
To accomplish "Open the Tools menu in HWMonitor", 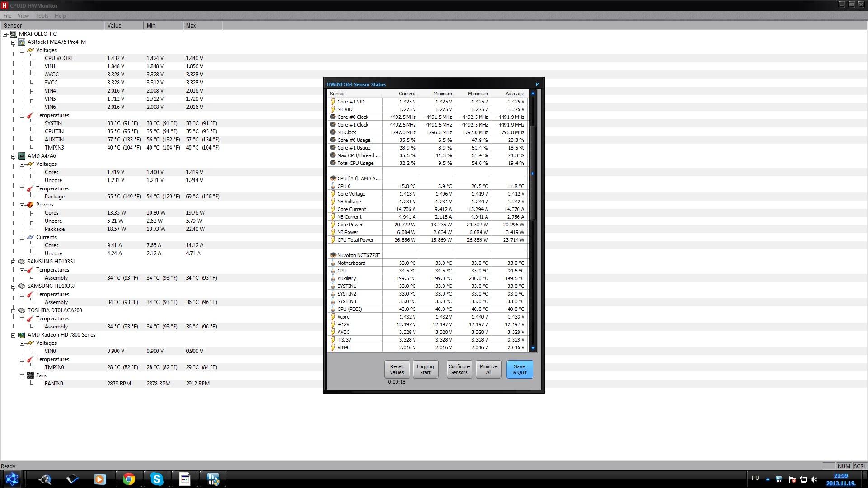I will [42, 15].
